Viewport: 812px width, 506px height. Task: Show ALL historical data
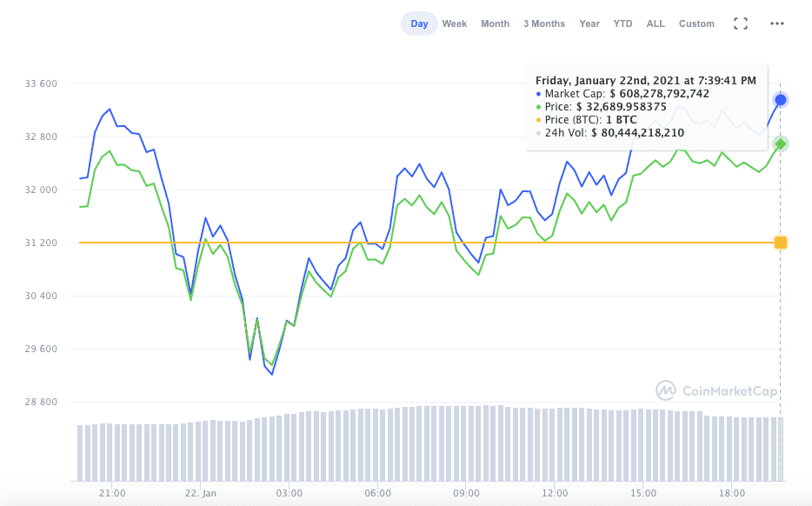656,23
